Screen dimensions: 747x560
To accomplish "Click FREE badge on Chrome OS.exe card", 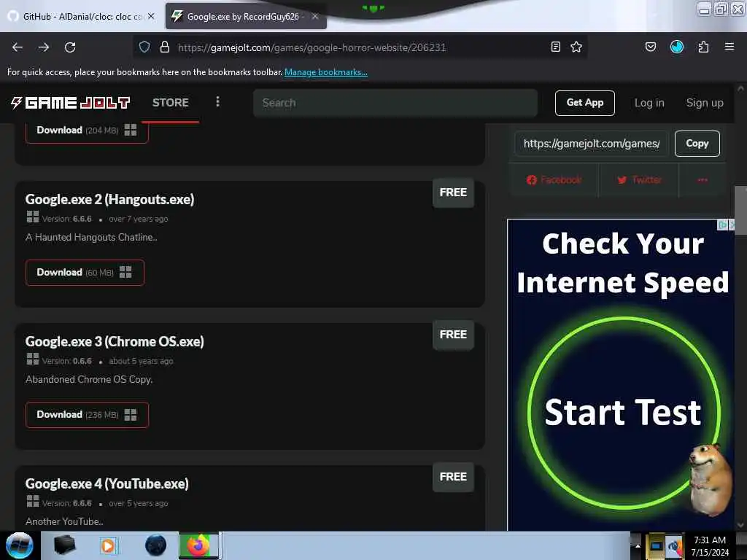I will pyautogui.click(x=453, y=335).
